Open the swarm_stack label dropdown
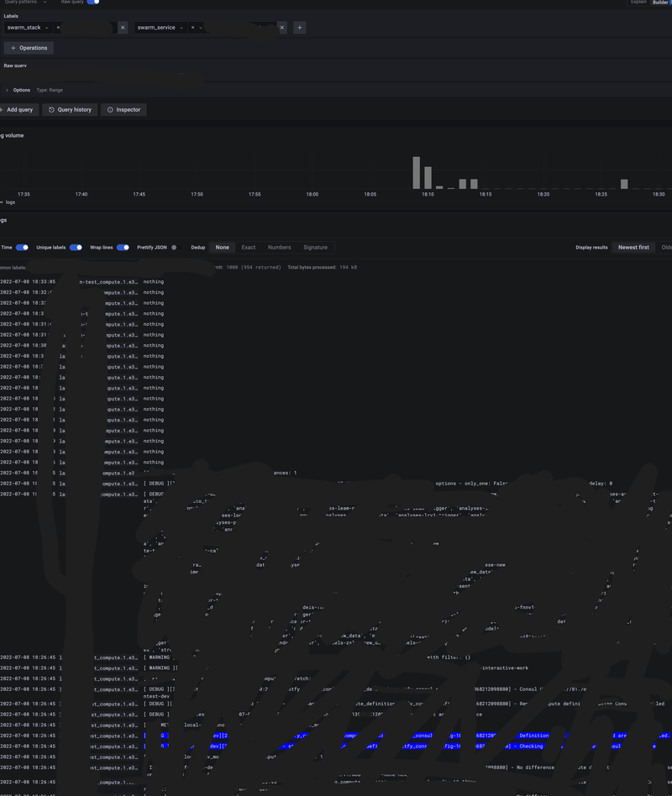This screenshot has height=796, width=672. pyautogui.click(x=28, y=28)
